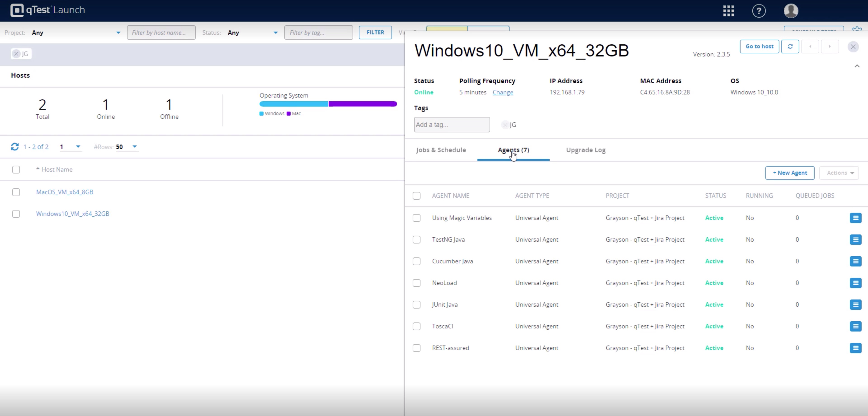Open the #Rows 50 dropdown
Image resolution: width=868 pixels, height=416 pixels.
[134, 147]
